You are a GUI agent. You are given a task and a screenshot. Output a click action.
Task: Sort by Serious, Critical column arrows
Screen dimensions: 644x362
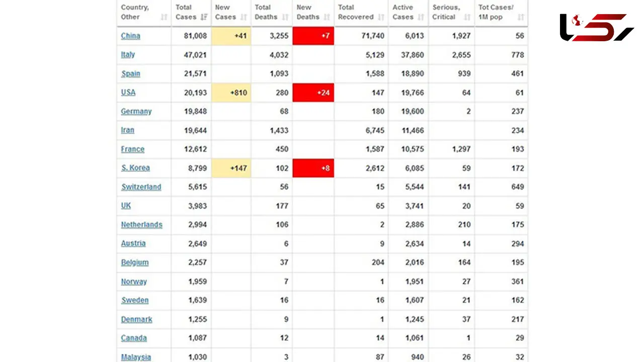coord(467,17)
